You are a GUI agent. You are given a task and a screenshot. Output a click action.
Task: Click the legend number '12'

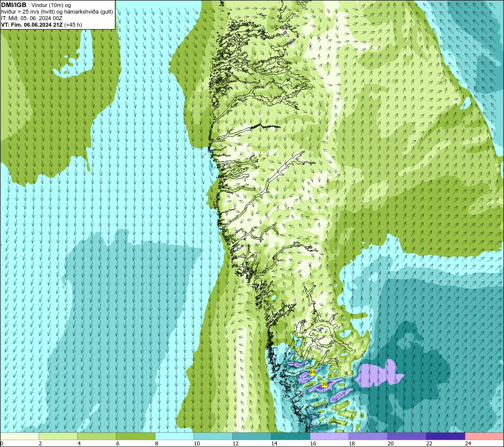(x=235, y=443)
